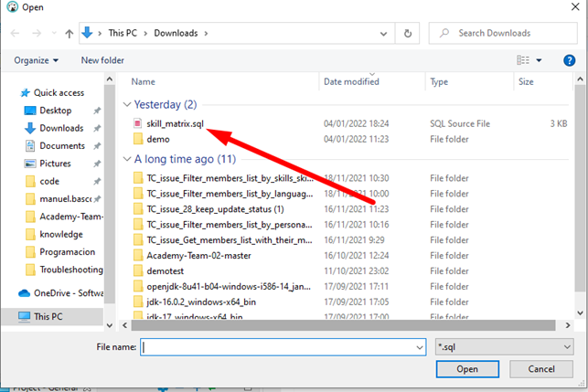Open the Organize dropdown menu
588x392 pixels.
(36, 60)
